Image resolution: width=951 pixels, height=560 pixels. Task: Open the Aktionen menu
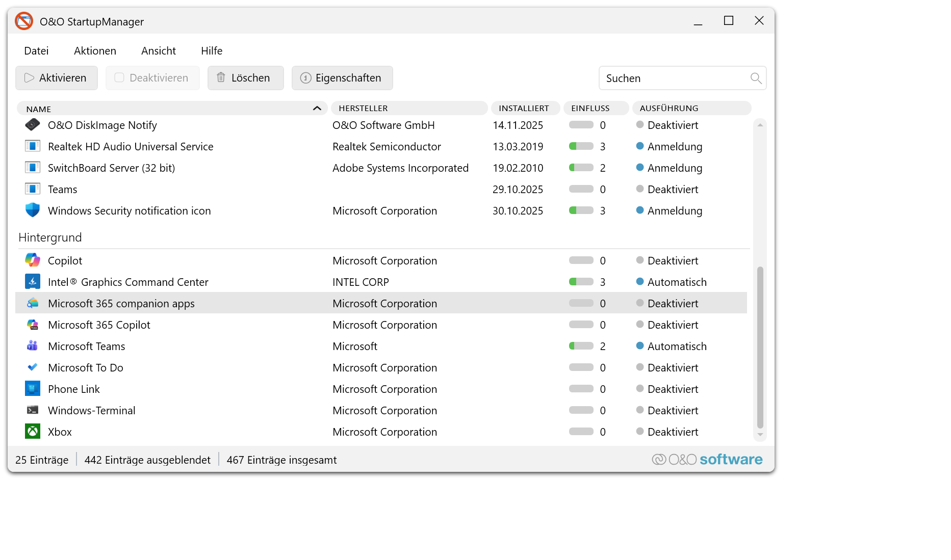[95, 51]
